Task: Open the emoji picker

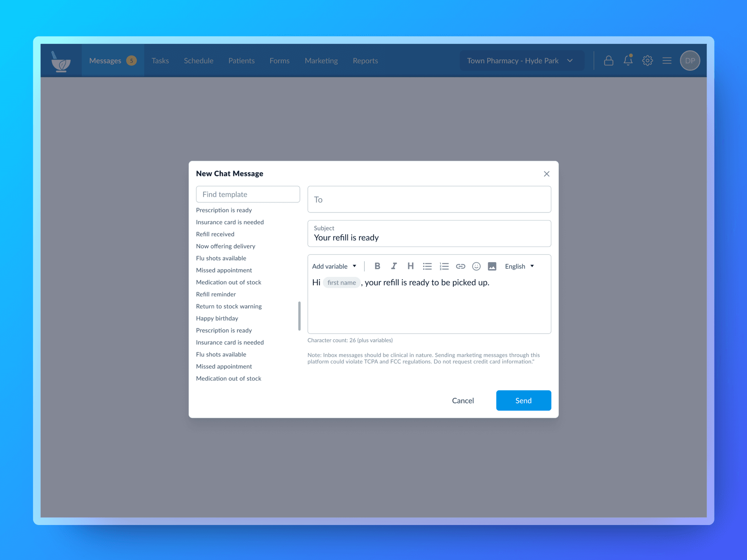Action: click(x=476, y=267)
